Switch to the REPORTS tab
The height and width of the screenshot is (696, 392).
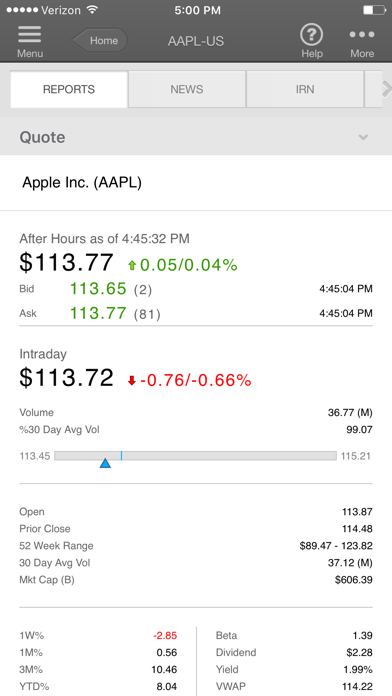[x=69, y=89]
